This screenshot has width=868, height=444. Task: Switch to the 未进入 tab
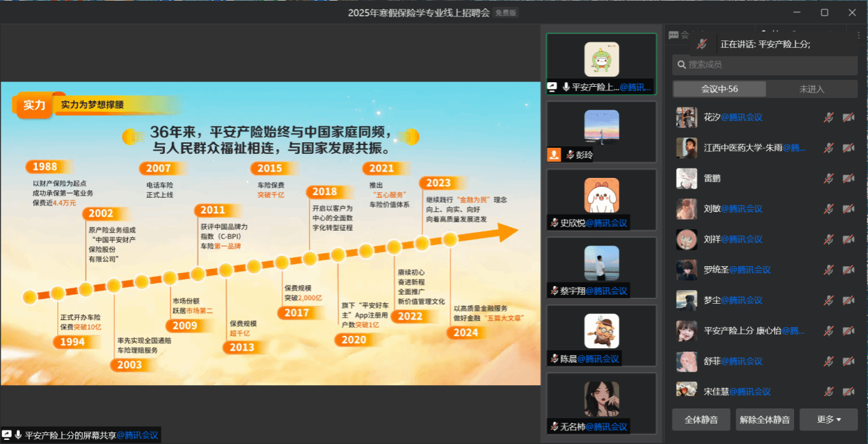(x=811, y=89)
